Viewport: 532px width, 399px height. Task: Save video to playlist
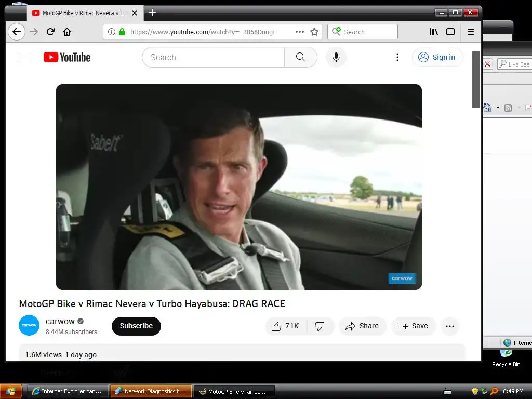[x=413, y=326]
